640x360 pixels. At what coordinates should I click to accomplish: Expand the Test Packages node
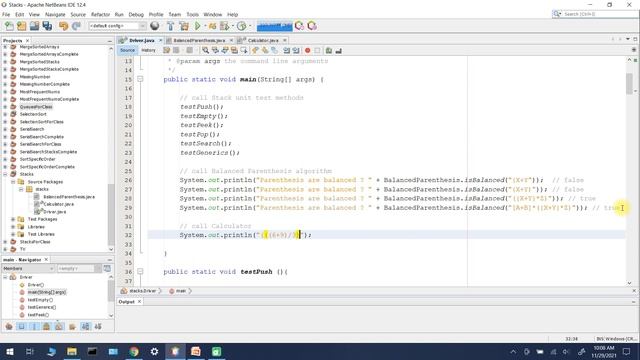click(x=13, y=219)
